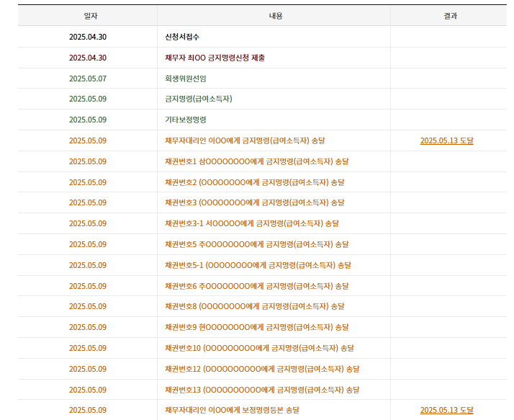Open the 2025.05.13 도달 link in the 보정명령등본 송달 row
This screenshot has width=514, height=420.
(446, 410)
